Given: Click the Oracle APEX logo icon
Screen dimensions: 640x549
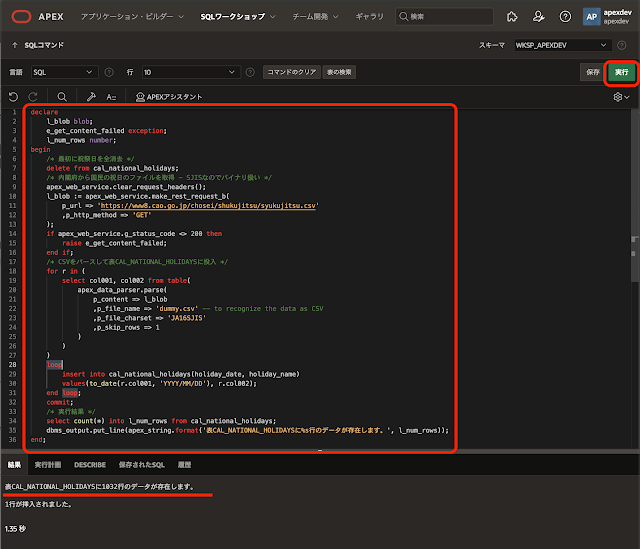Looking at the screenshot, I should click(x=21, y=16).
